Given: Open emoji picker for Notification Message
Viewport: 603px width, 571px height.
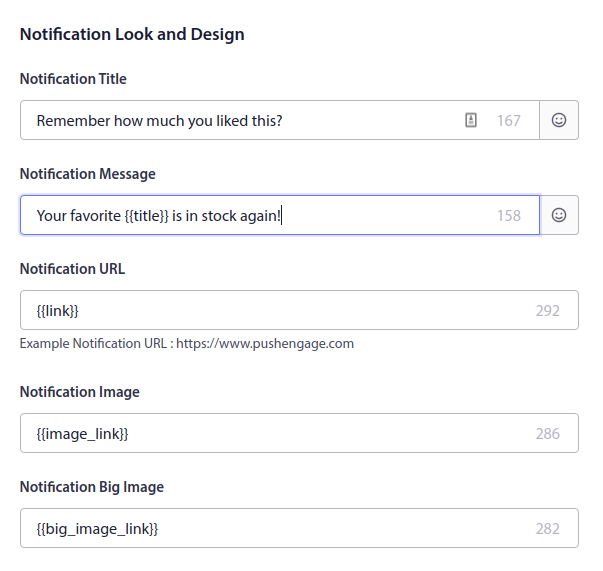Looking at the screenshot, I should [x=559, y=215].
